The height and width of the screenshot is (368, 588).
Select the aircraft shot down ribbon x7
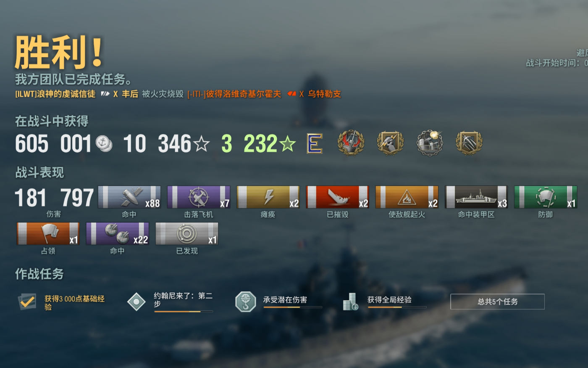[199, 197]
